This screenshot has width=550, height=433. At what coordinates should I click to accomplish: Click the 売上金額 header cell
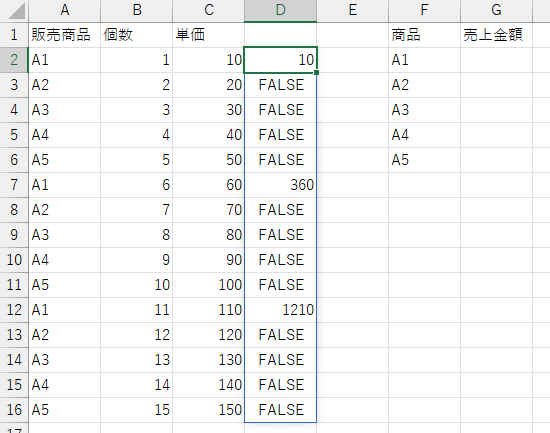496,35
